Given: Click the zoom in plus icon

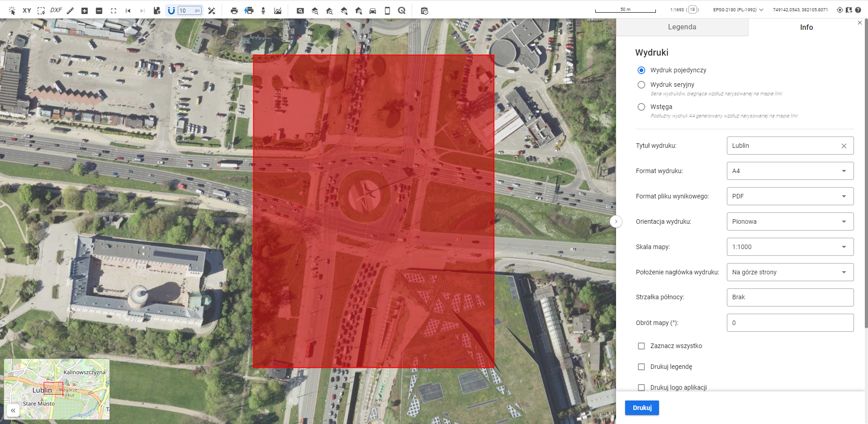Looking at the screenshot, I should 85,10.
